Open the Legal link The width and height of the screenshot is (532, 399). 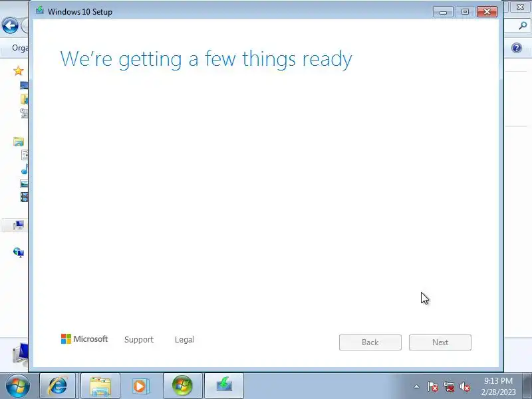tap(184, 340)
